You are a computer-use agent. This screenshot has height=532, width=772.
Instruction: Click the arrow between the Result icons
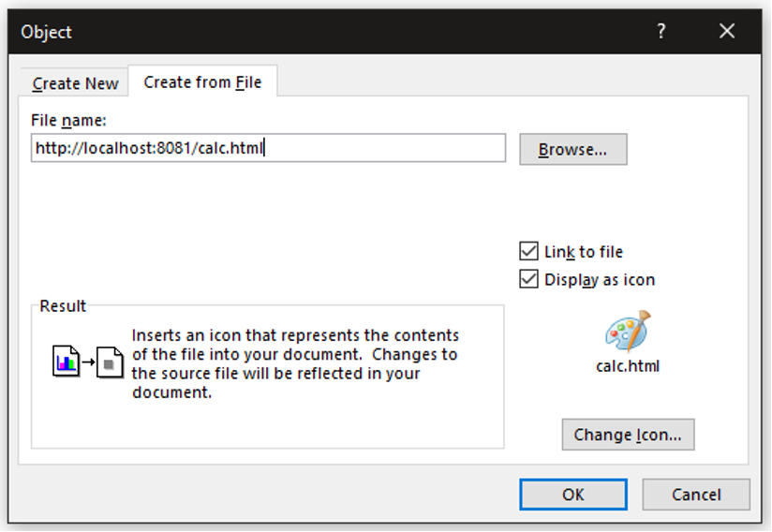[87, 362]
